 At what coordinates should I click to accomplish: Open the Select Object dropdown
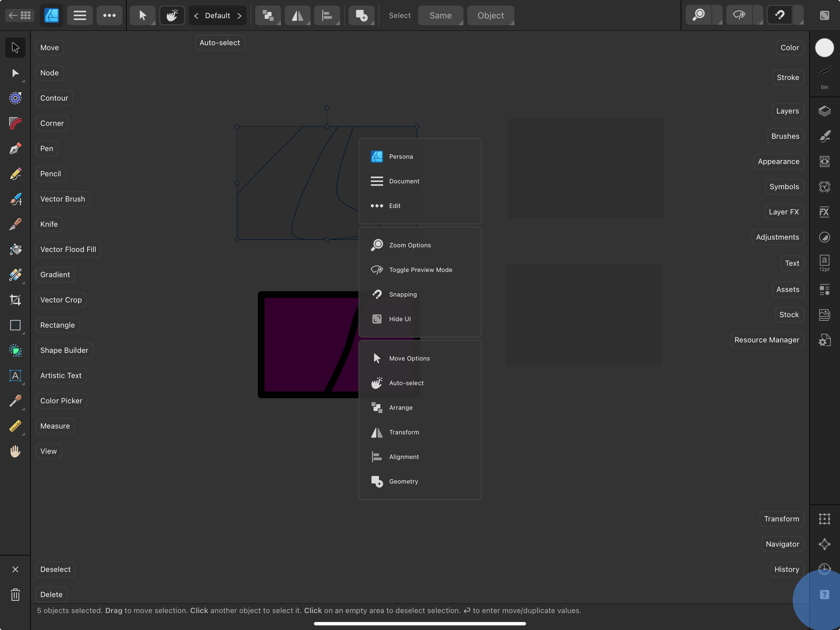tap(491, 16)
